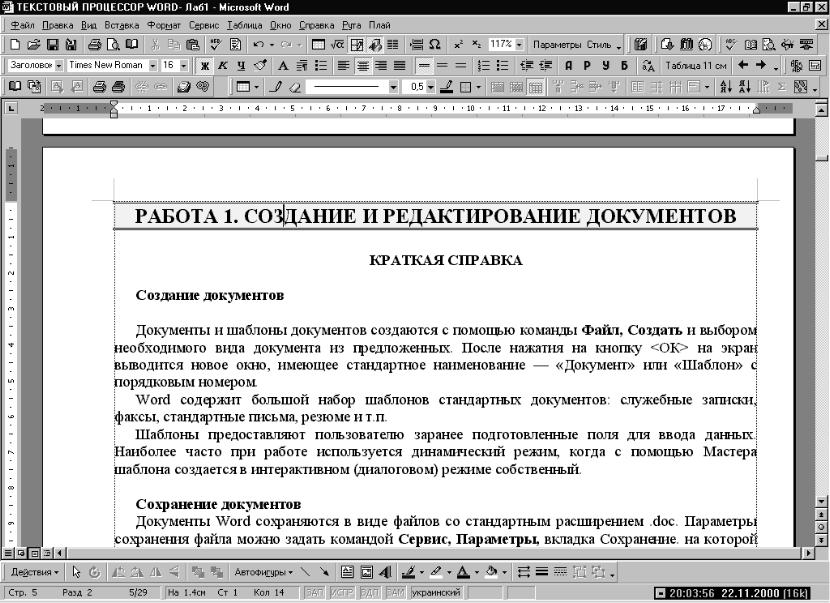Toggle italic formatting (К)
This screenshot has height=603, width=830.
[x=223, y=65]
